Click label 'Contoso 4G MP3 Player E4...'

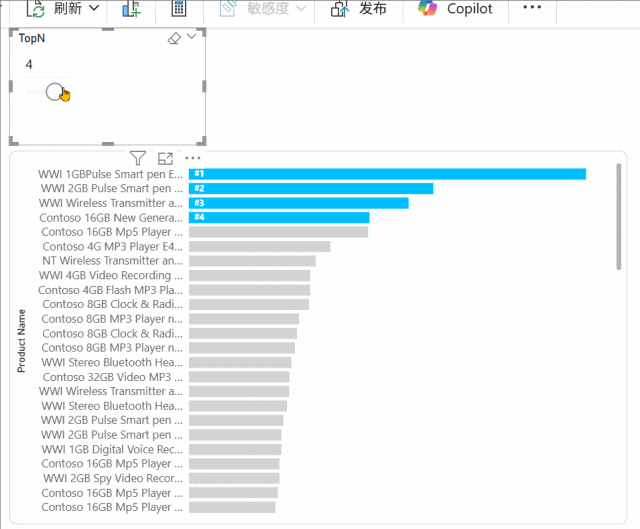(113, 247)
